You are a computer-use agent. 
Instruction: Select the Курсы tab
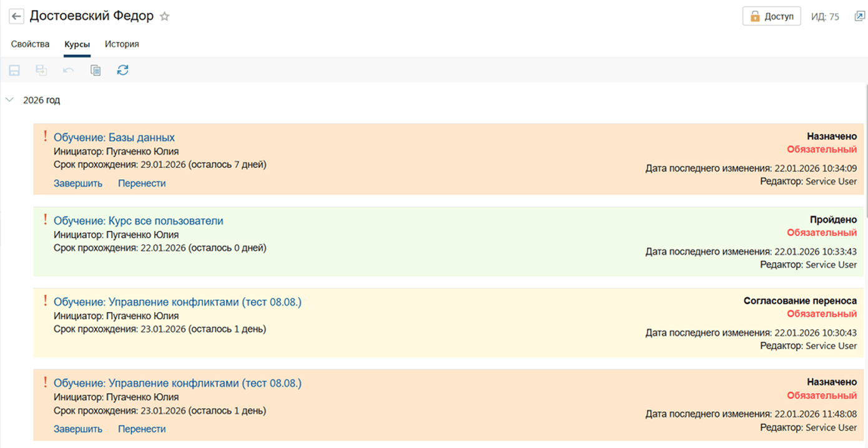coord(77,44)
